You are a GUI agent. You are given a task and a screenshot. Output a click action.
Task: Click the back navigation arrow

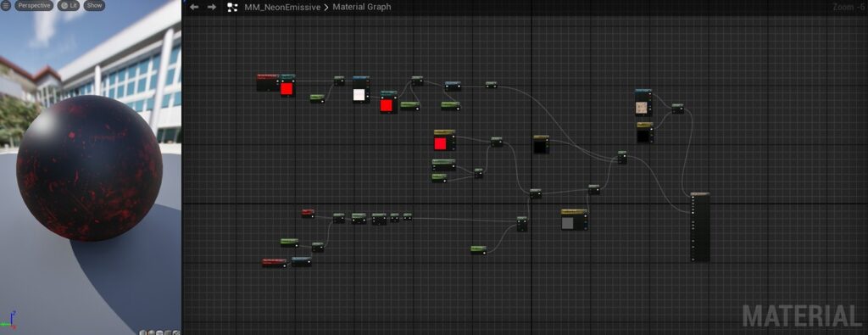[194, 7]
